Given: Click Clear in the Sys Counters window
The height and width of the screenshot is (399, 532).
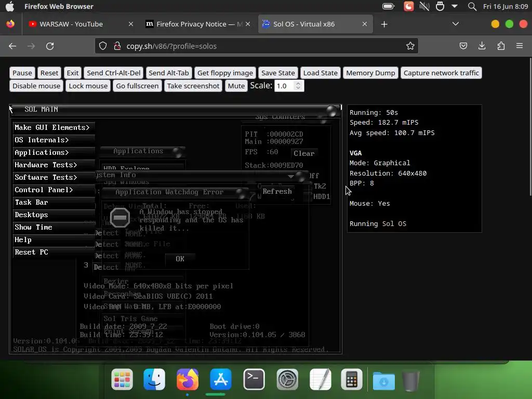Looking at the screenshot, I should 303,153.
